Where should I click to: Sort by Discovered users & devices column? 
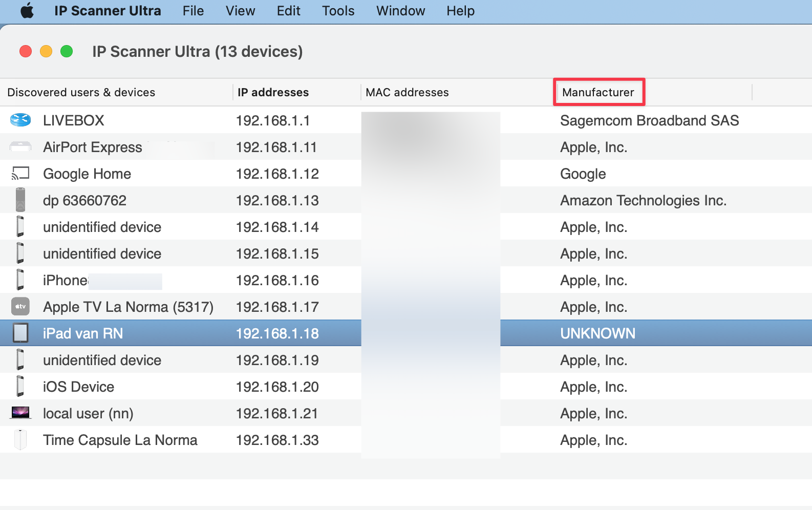click(81, 92)
